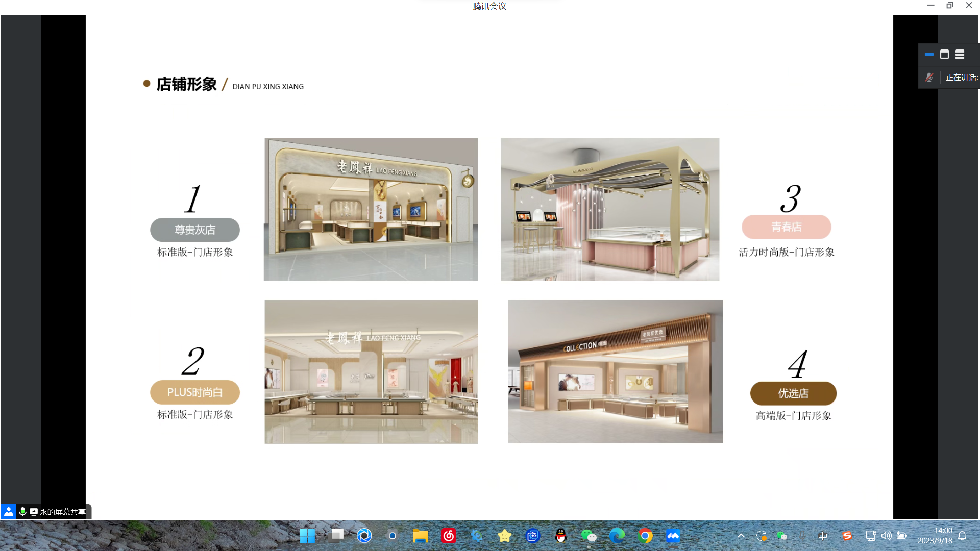980x551 pixels.
Task: Switch to stacked list view layout
Action: pos(960,54)
